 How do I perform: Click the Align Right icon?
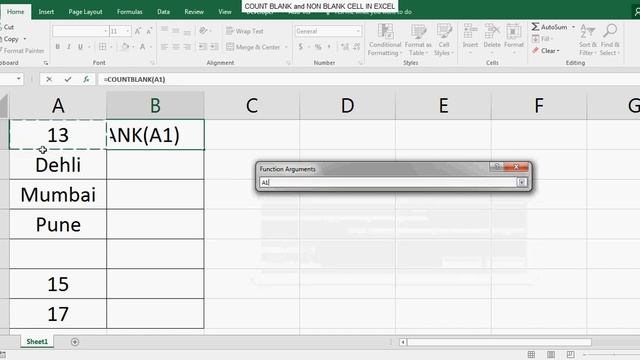click(187, 47)
